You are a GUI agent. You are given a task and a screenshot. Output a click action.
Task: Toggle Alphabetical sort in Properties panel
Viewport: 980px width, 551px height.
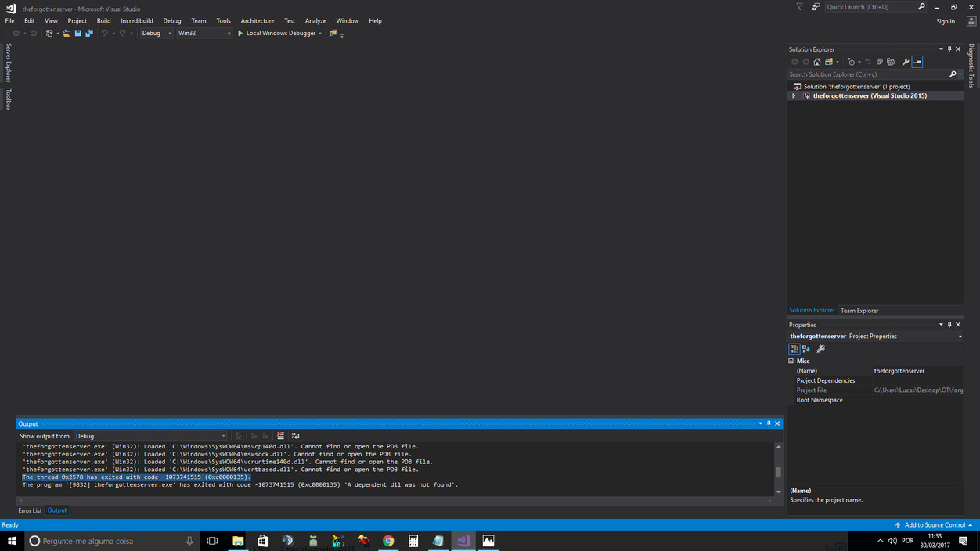[x=805, y=349]
